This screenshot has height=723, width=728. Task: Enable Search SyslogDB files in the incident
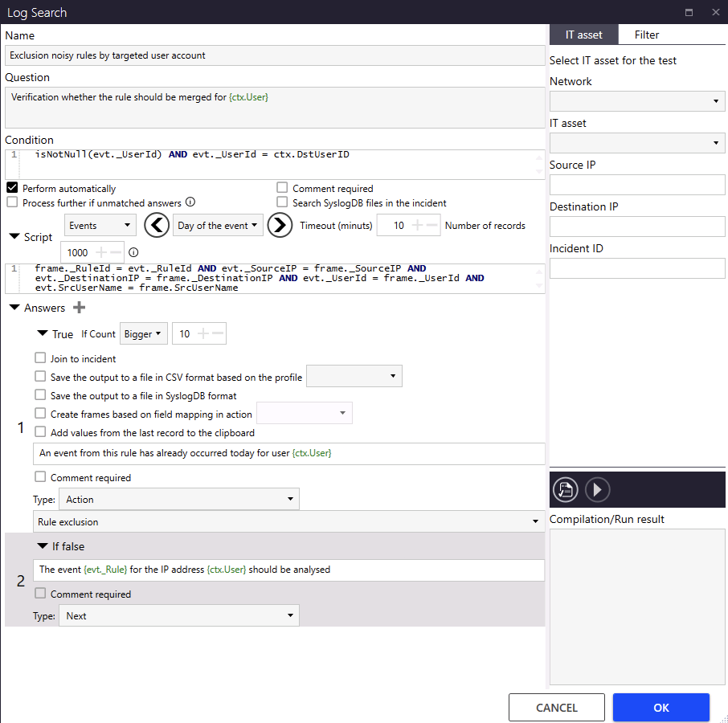282,202
